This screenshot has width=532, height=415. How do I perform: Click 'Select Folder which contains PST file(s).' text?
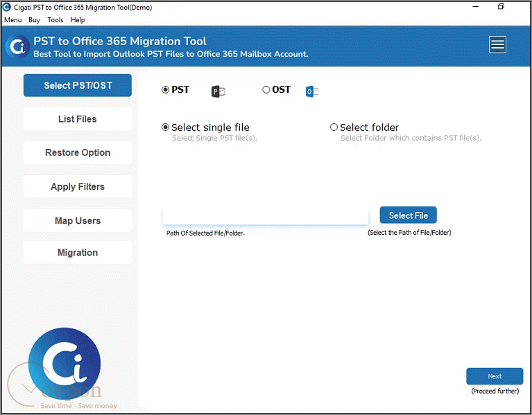[411, 138]
